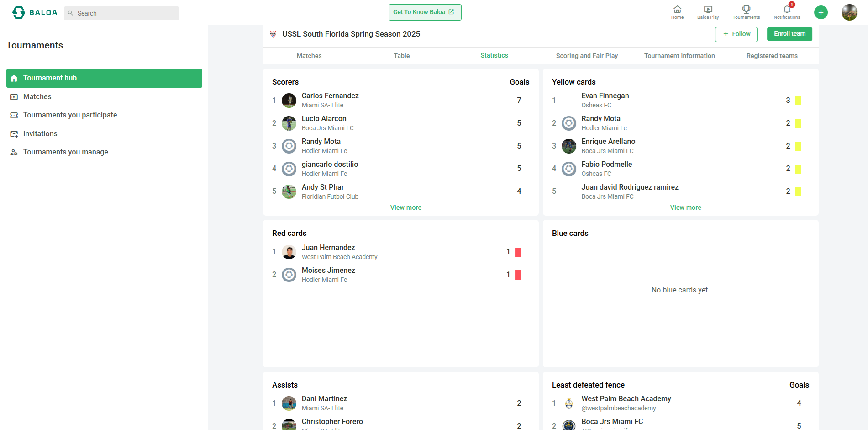Image resolution: width=868 pixels, height=430 pixels.
Task: Switch to the Table tab
Action: (x=402, y=56)
